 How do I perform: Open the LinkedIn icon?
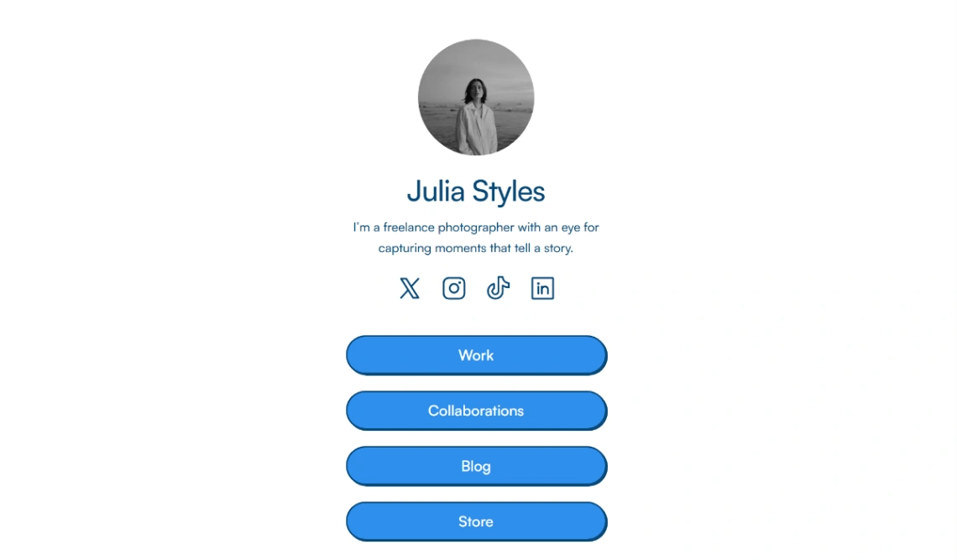[x=542, y=288]
